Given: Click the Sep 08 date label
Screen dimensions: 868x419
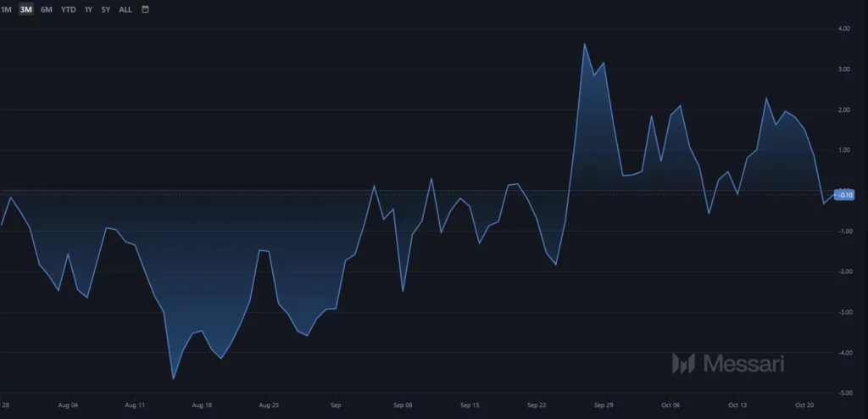Looking at the screenshot, I should click(x=403, y=405).
